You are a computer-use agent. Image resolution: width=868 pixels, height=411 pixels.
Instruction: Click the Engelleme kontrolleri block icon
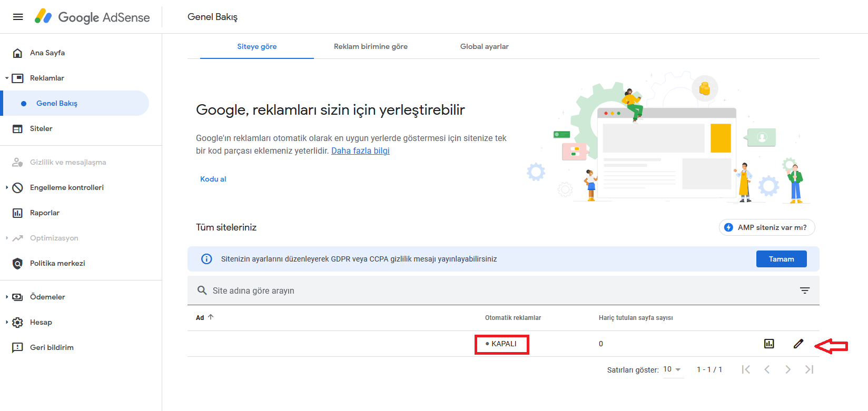pyautogui.click(x=17, y=187)
